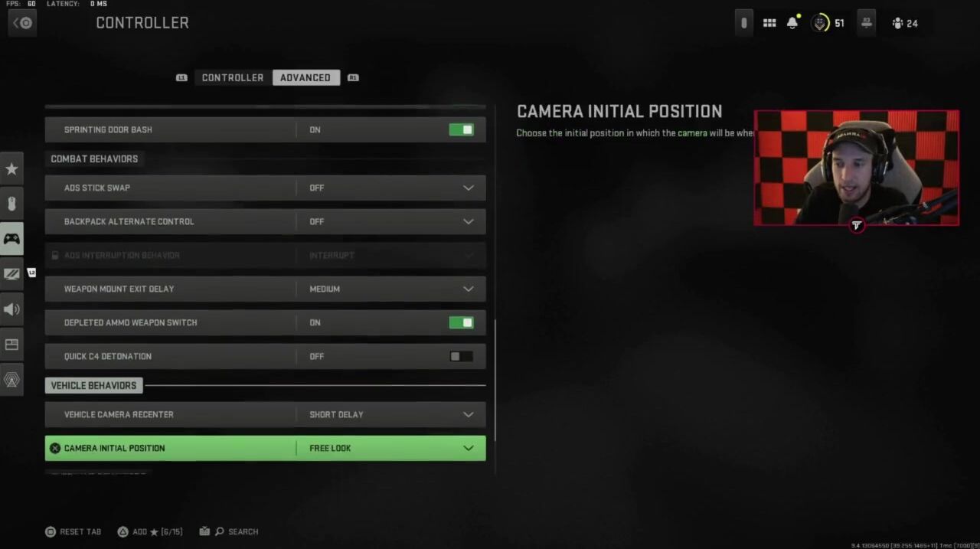Viewport: 980px width, 549px height.
Task: Click the settings list scrollbar
Action: pyautogui.click(x=495, y=380)
